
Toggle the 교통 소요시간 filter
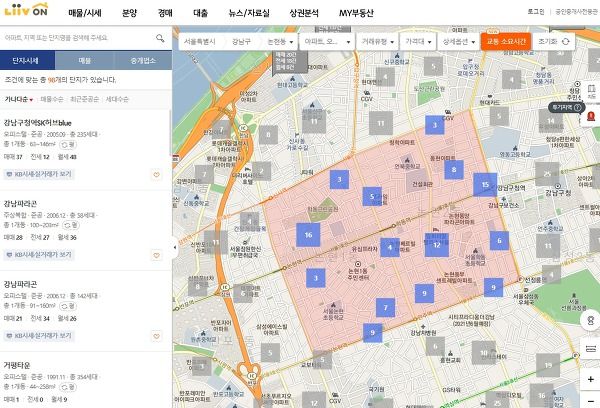click(x=506, y=41)
